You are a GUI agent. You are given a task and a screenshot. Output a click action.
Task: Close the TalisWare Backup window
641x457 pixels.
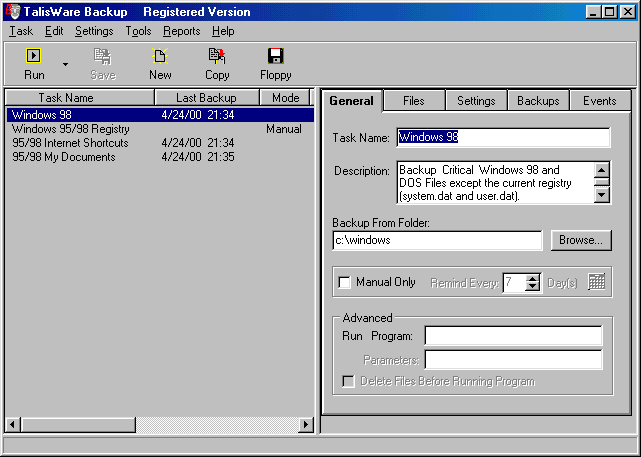[x=628, y=12]
